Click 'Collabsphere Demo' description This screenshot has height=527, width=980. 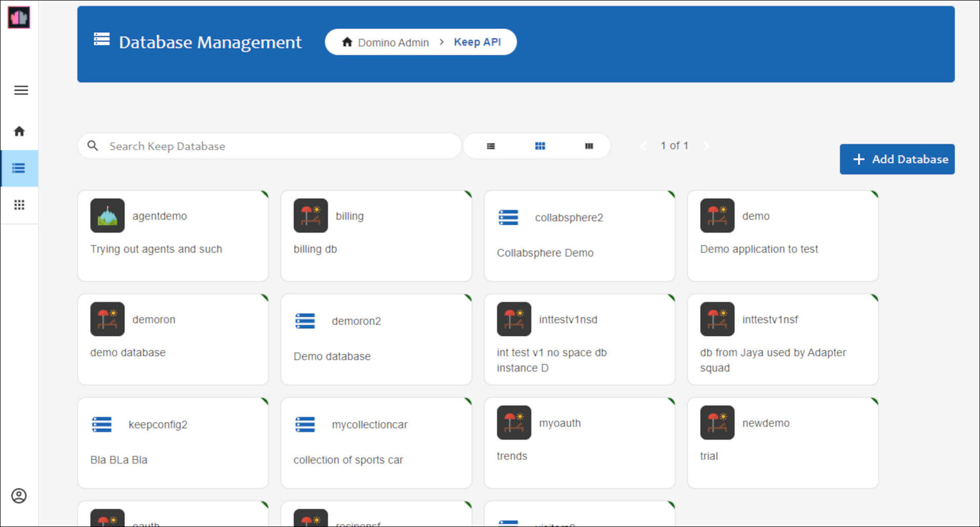click(x=545, y=253)
